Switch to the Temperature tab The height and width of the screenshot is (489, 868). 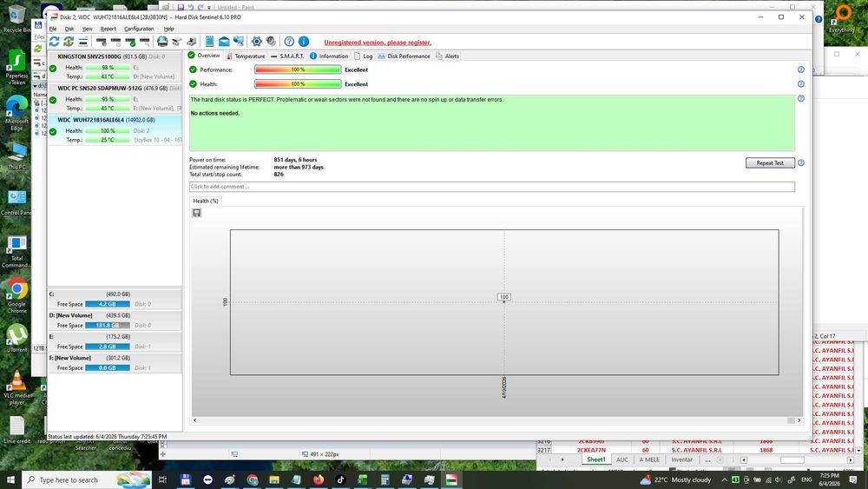(246, 56)
